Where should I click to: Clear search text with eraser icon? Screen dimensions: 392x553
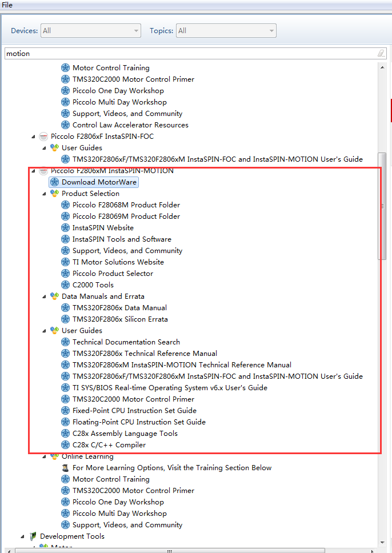click(x=381, y=53)
